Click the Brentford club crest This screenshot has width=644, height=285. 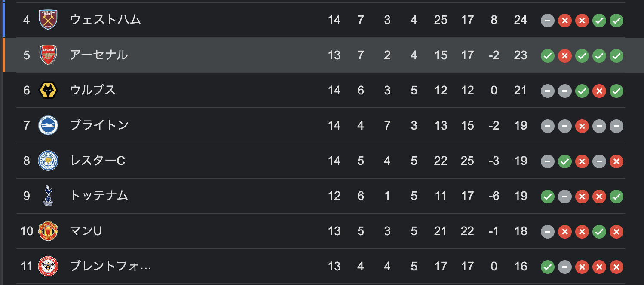48,266
